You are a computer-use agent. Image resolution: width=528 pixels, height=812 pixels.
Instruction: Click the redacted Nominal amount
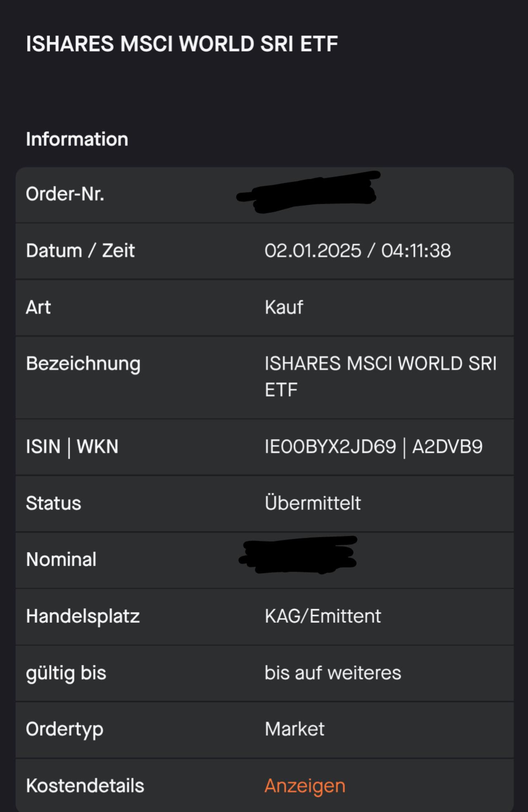coord(298,555)
